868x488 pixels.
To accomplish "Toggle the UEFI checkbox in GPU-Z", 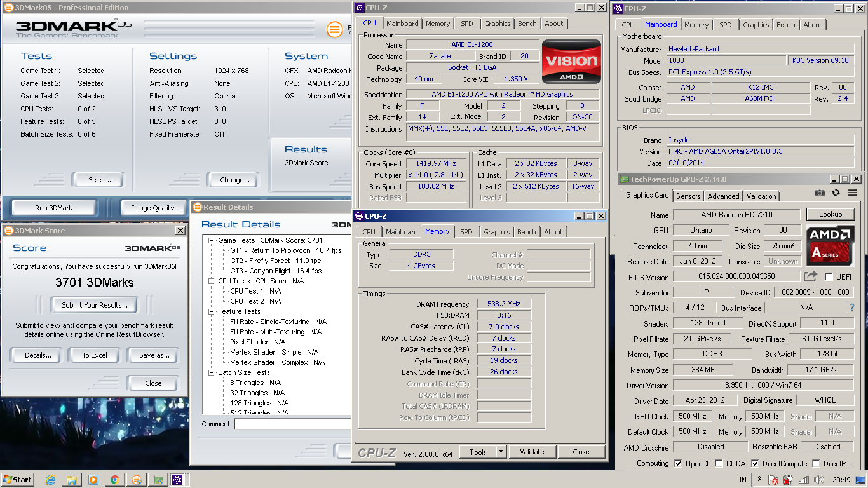I will point(829,277).
